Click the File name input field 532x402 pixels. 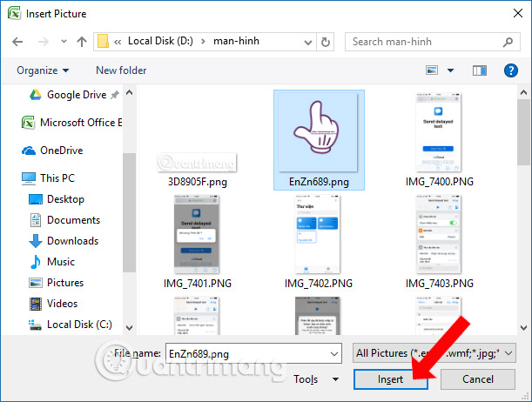point(253,353)
